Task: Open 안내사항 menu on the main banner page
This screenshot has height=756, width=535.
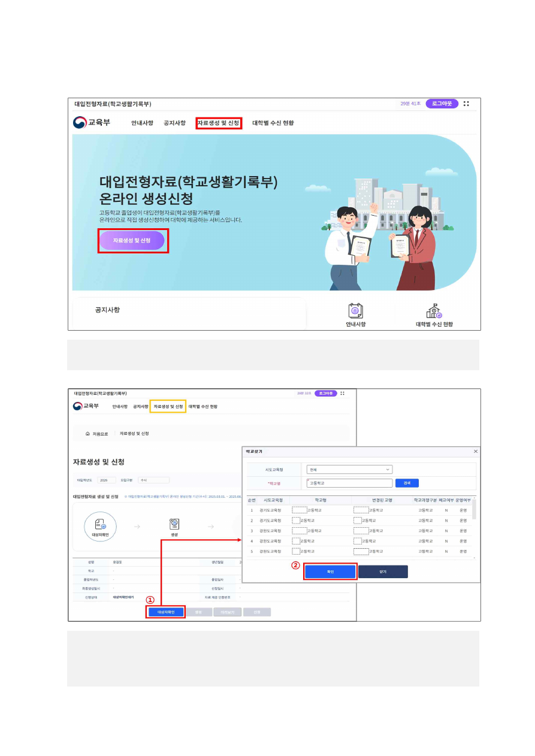Action: [141, 123]
